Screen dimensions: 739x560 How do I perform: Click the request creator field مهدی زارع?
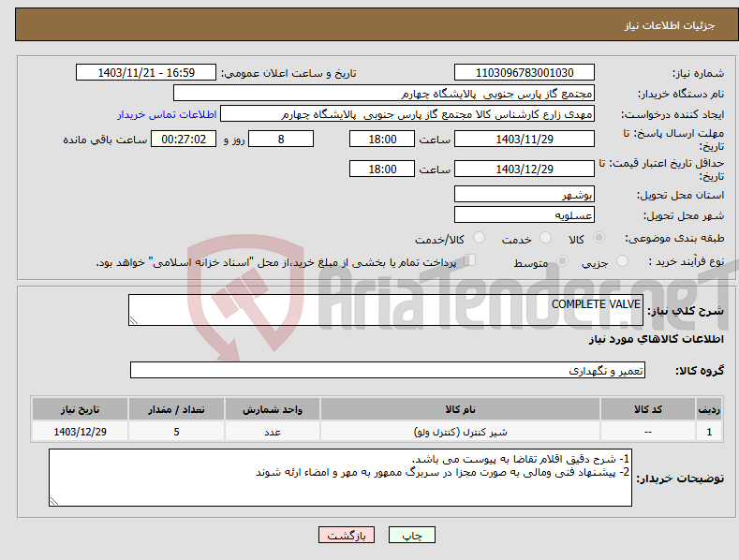407,114
